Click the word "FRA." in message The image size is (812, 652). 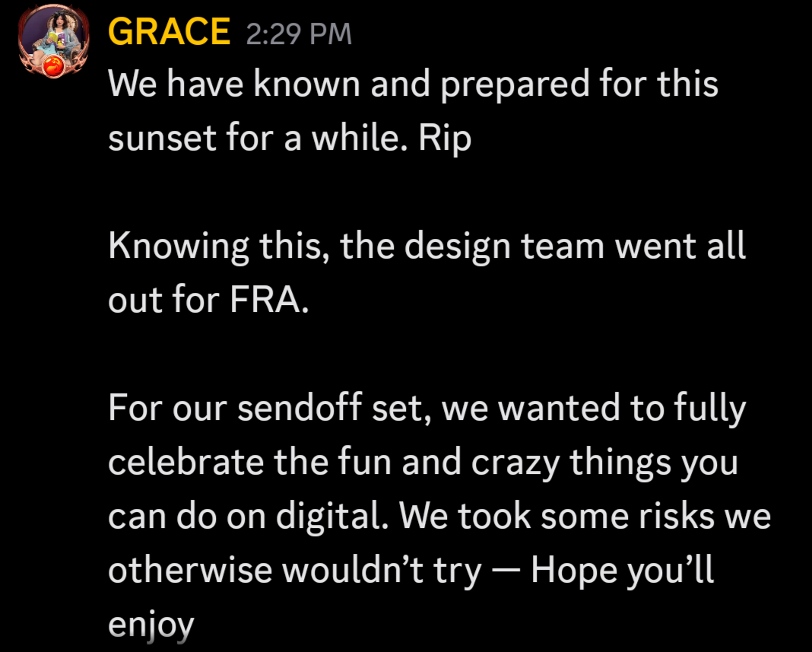point(269,300)
